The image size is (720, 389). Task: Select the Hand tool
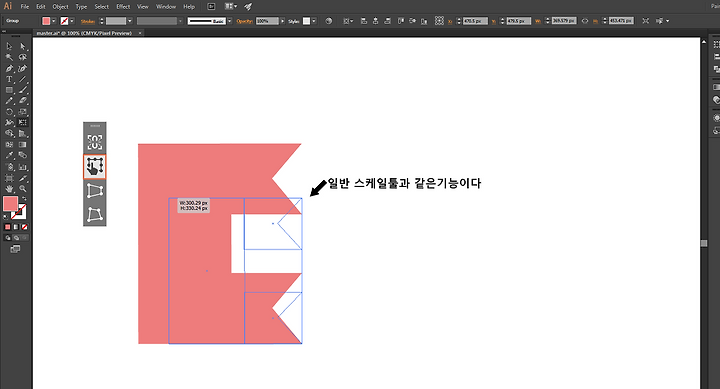9,189
